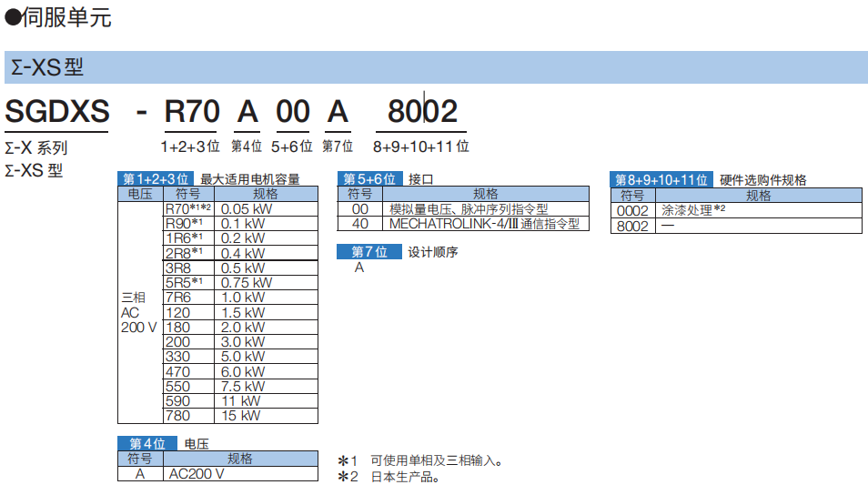The image size is (868, 495).
Task: Click option symbol cell 0002
Action: [632, 210]
